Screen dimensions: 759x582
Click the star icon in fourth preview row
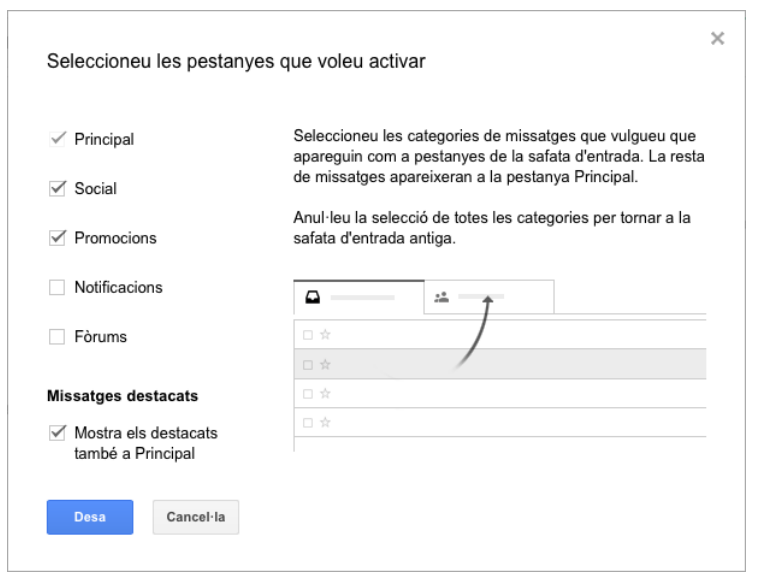(x=325, y=422)
